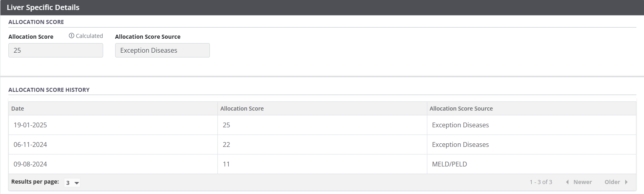
Task: Click the Allocation Score Source column header
Action: pyautogui.click(x=461, y=109)
